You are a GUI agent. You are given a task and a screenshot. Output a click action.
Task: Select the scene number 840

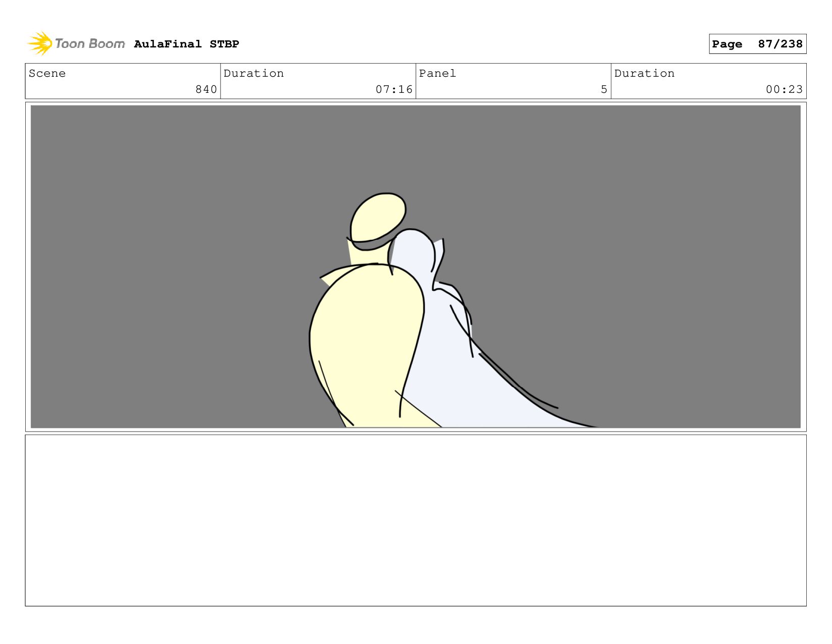206,89
